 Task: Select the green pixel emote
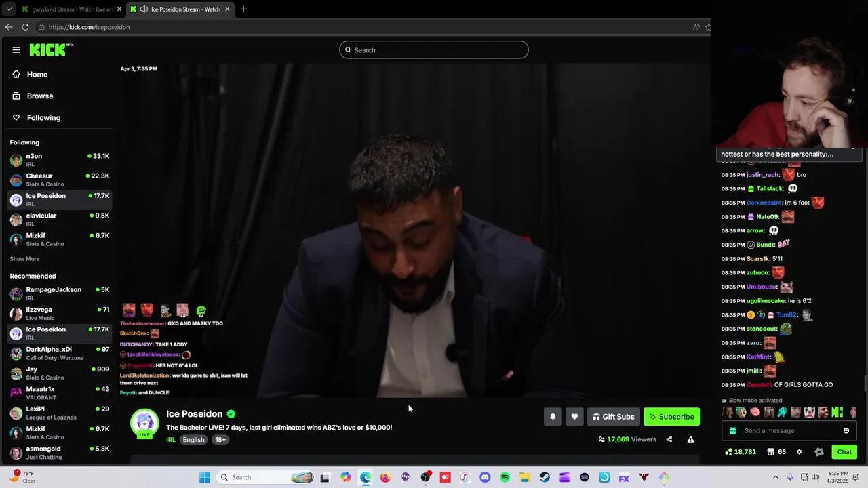click(x=837, y=412)
